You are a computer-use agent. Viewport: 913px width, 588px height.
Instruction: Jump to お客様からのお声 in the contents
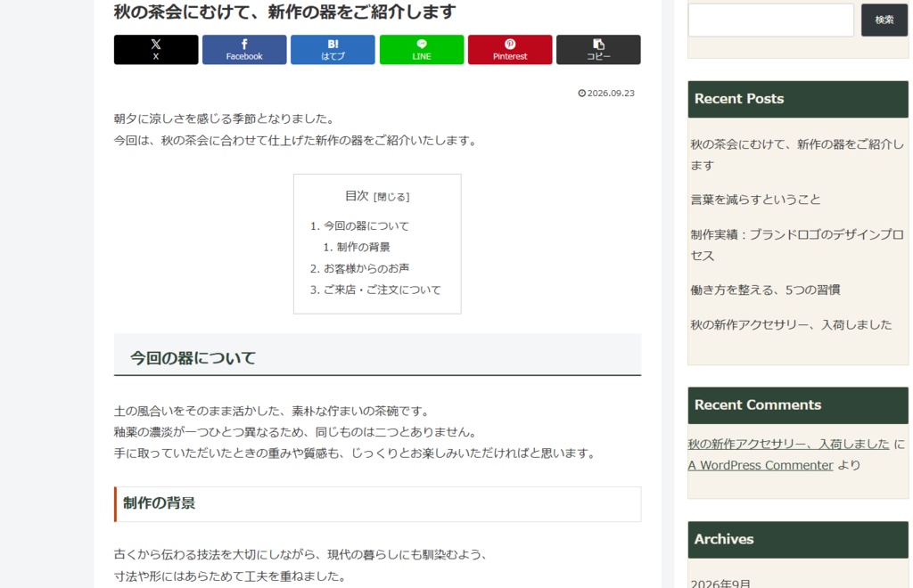[x=366, y=269]
